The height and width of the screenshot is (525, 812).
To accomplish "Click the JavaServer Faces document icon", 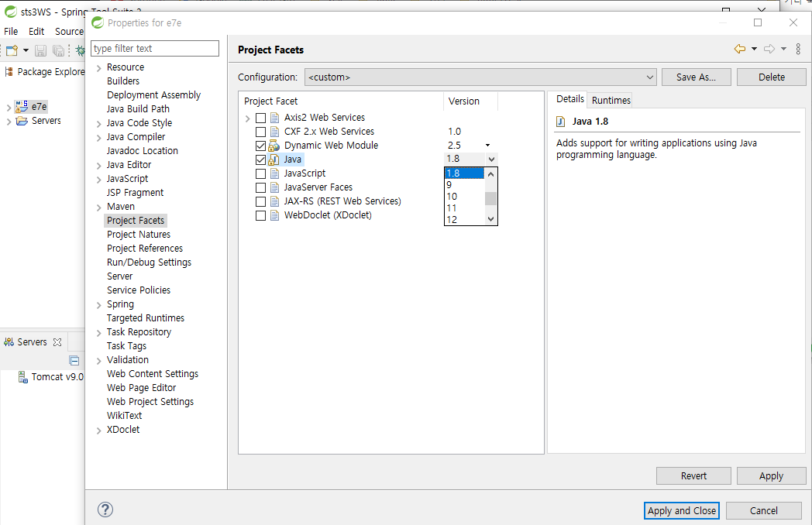I will pos(274,187).
